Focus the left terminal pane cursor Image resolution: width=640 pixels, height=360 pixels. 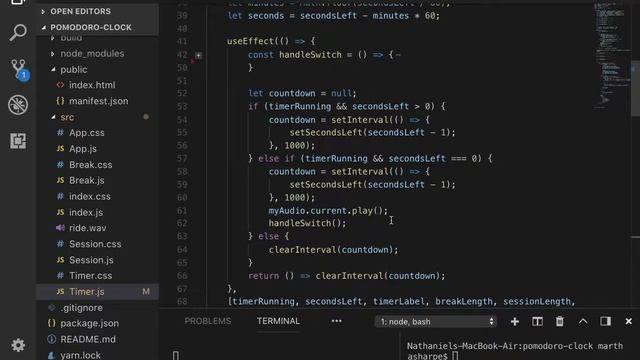coord(176,356)
